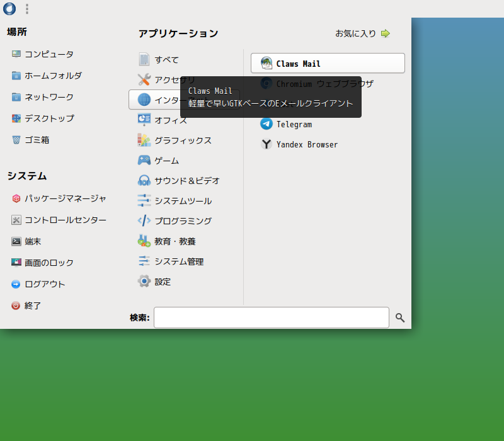
Task: Launch Claws Mail
Action: click(x=328, y=64)
